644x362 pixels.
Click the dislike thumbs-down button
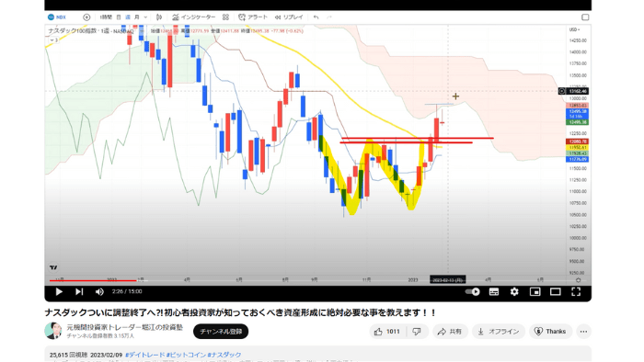[418, 332]
